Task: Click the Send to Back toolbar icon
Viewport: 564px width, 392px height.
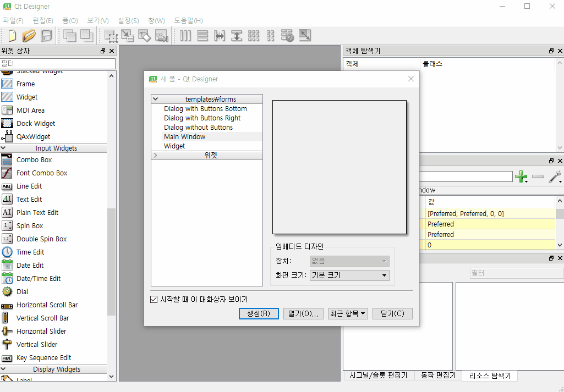Action: click(x=69, y=36)
